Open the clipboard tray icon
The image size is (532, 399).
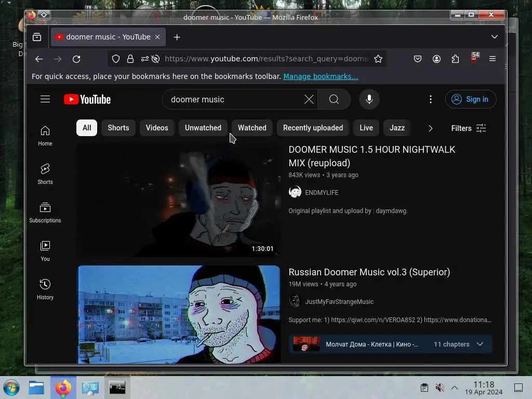tap(424, 388)
